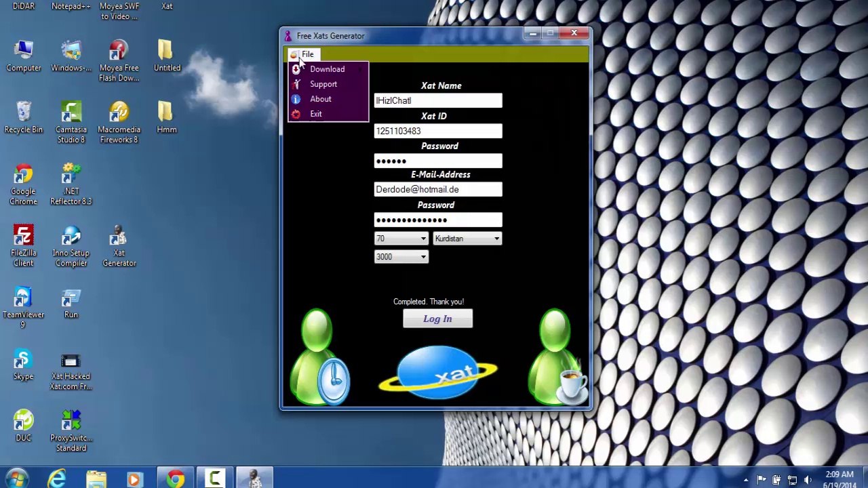
Task: Expand the 3000 amount dropdown
Action: click(x=401, y=257)
